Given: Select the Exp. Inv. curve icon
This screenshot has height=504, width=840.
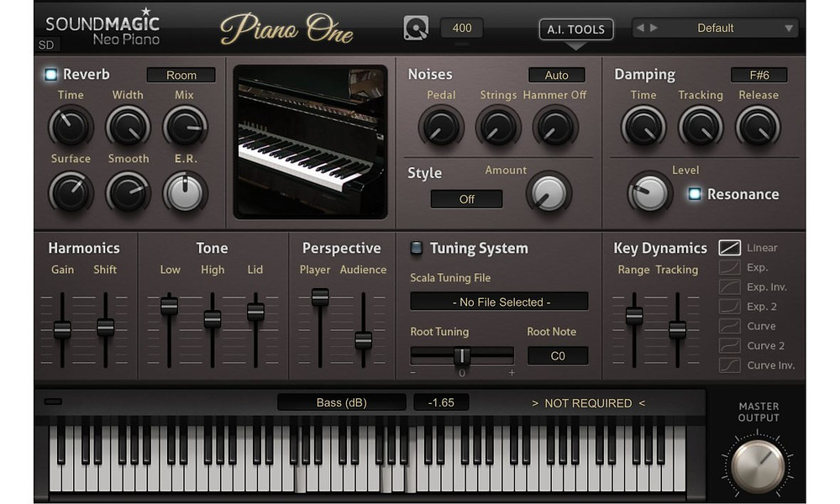Looking at the screenshot, I should pos(730,286).
